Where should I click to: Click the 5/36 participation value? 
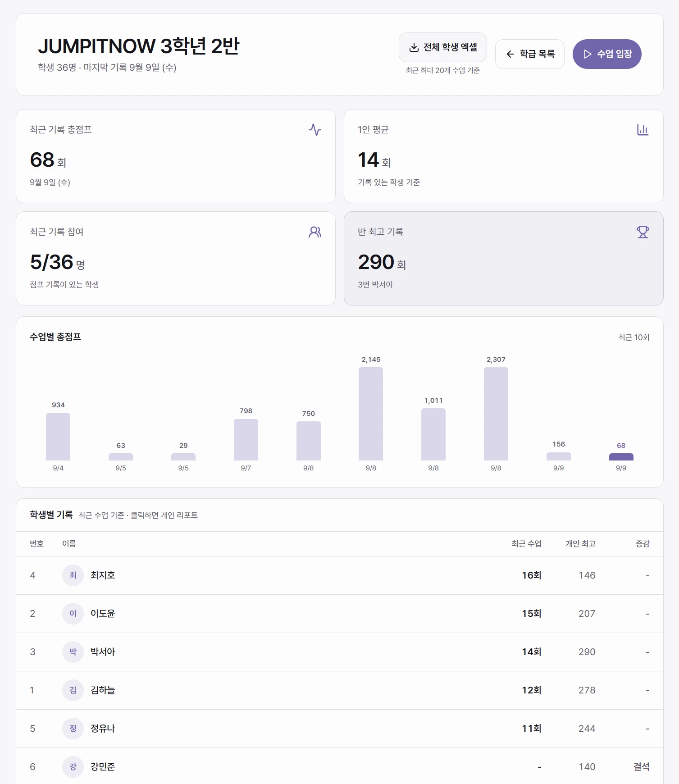click(x=51, y=262)
